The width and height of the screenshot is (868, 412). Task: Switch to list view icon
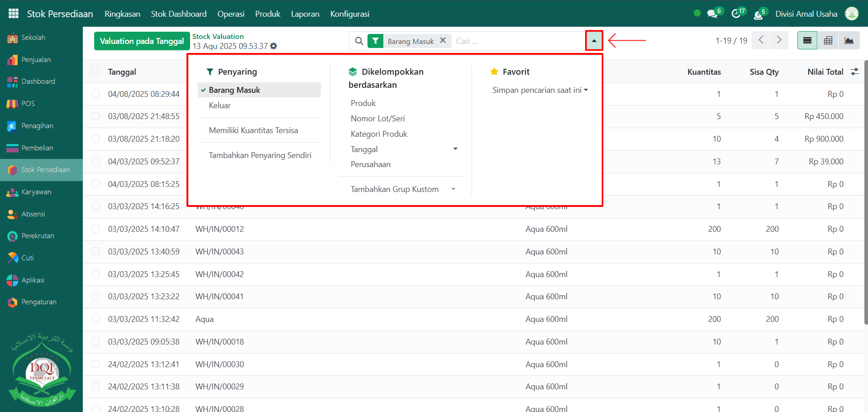coord(807,41)
